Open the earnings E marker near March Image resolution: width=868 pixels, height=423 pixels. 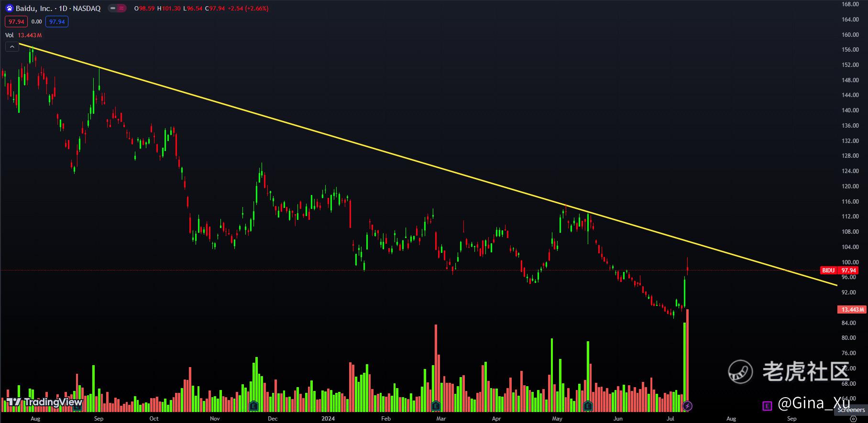pyautogui.click(x=436, y=406)
